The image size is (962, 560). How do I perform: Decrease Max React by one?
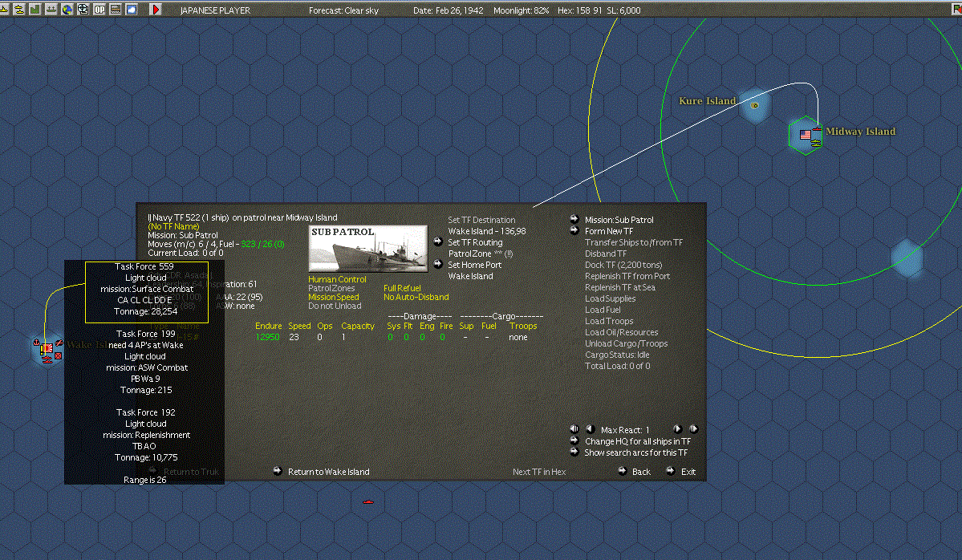[591, 429]
